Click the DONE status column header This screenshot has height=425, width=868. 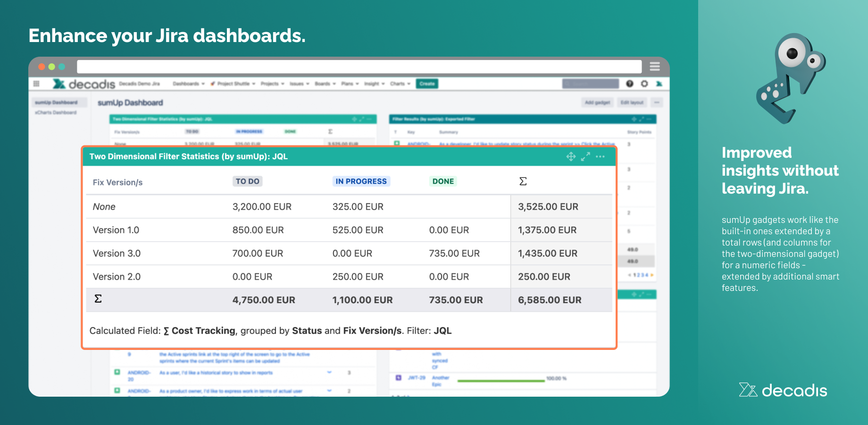click(443, 181)
